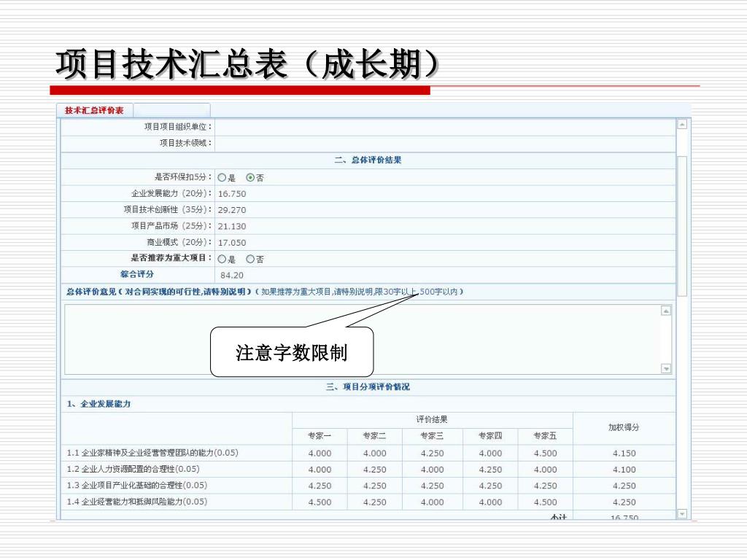Click the 专家四 column header
Viewport: 747px width, 560px height.
(490, 436)
